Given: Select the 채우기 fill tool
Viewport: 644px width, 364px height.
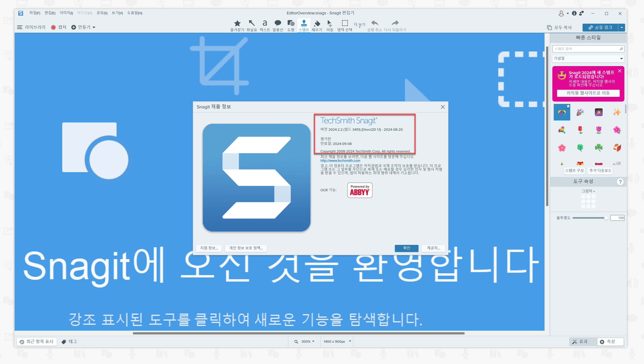Looking at the screenshot, I should pos(317,26).
